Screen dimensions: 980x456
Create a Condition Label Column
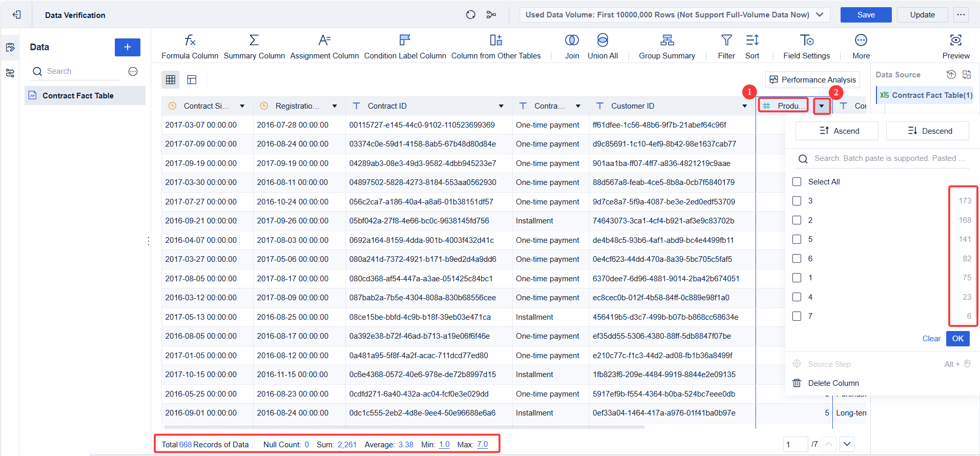[405, 47]
